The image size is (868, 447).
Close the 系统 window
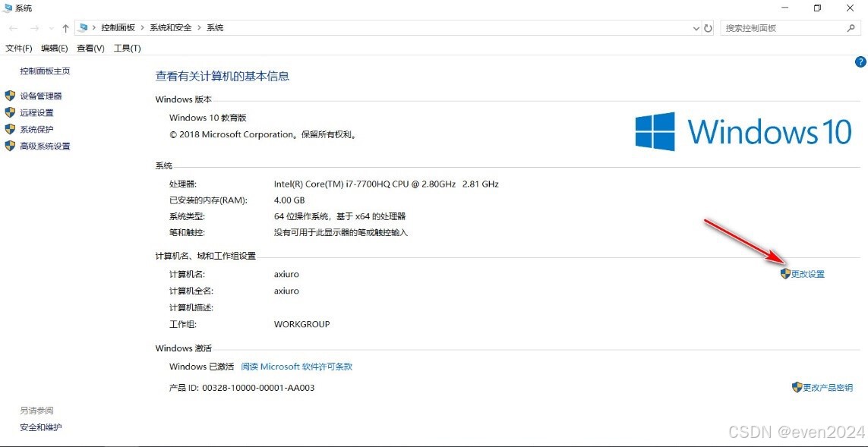point(851,8)
